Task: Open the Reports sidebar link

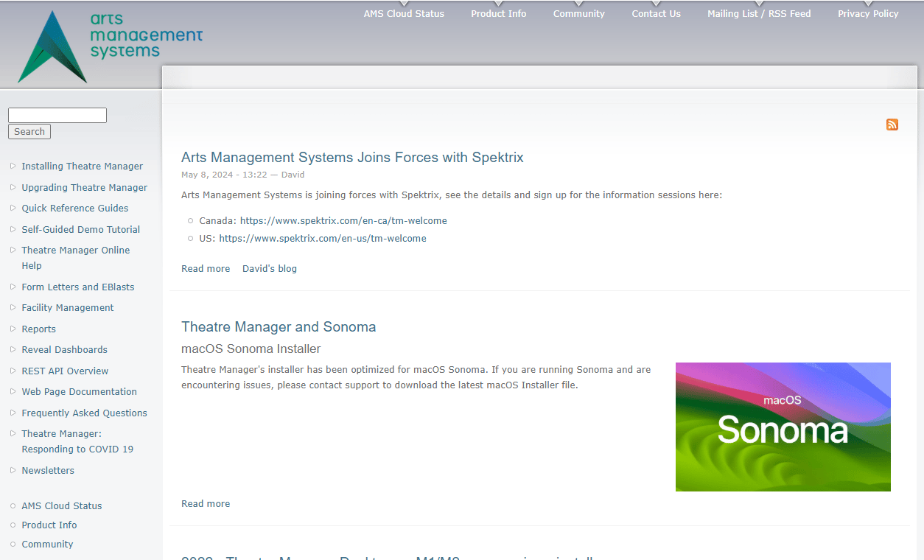Action: click(39, 329)
